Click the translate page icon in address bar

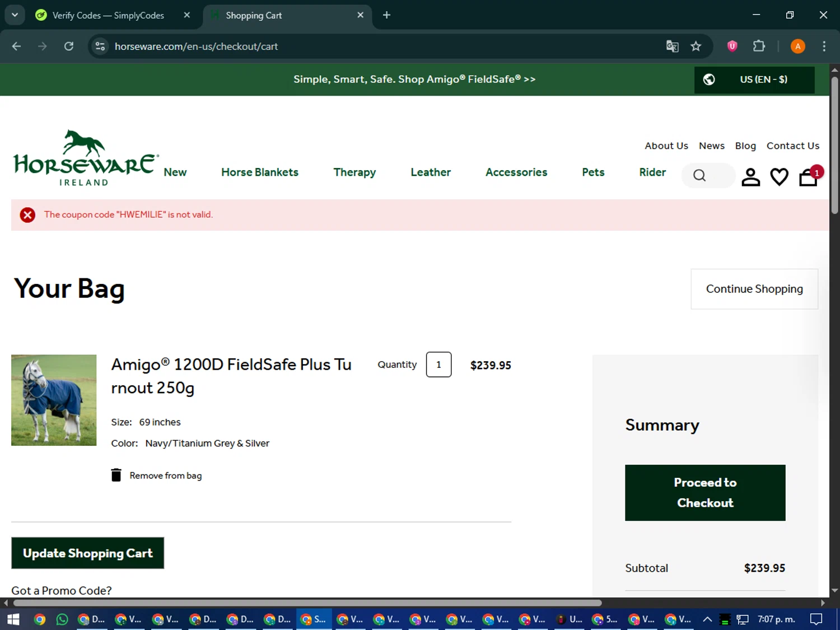click(x=672, y=46)
